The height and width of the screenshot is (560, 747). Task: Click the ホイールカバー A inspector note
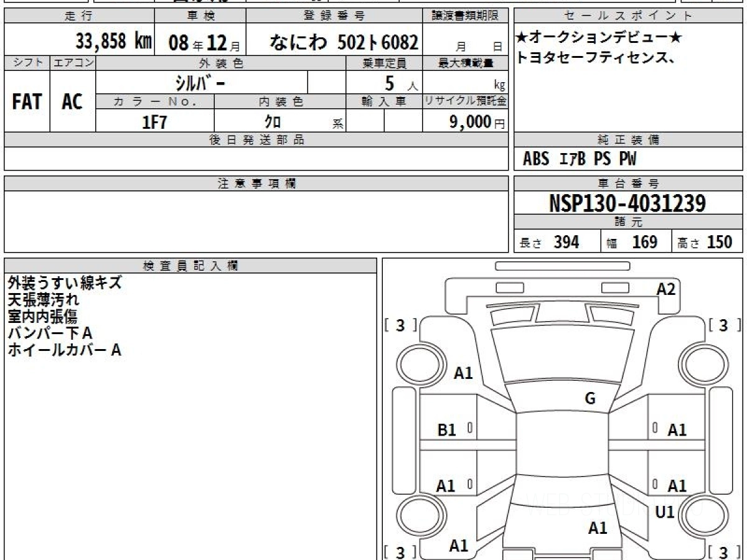(x=64, y=350)
